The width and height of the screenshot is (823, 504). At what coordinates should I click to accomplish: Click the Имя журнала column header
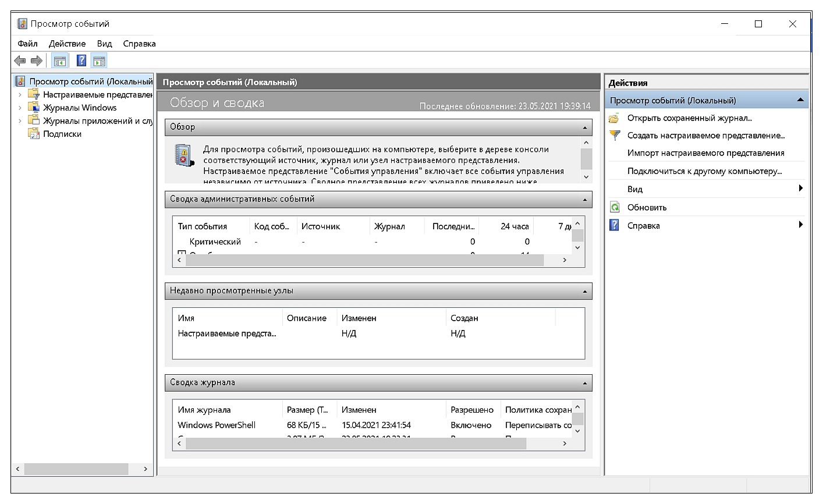pyautogui.click(x=228, y=410)
